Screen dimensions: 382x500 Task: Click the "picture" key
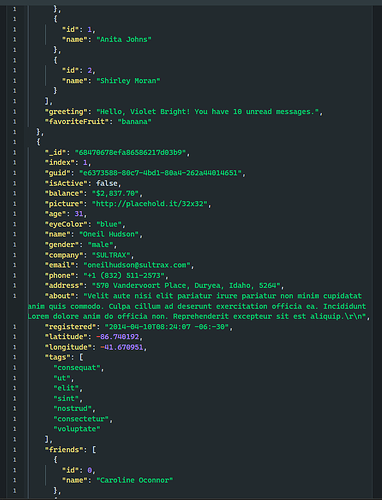pyautogui.click(x=64, y=204)
